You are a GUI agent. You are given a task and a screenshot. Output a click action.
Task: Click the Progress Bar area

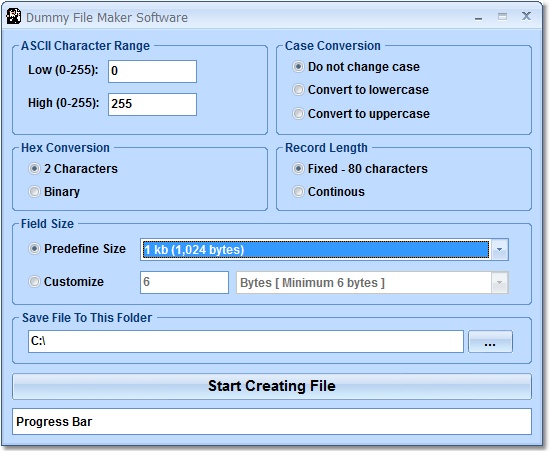click(x=272, y=421)
